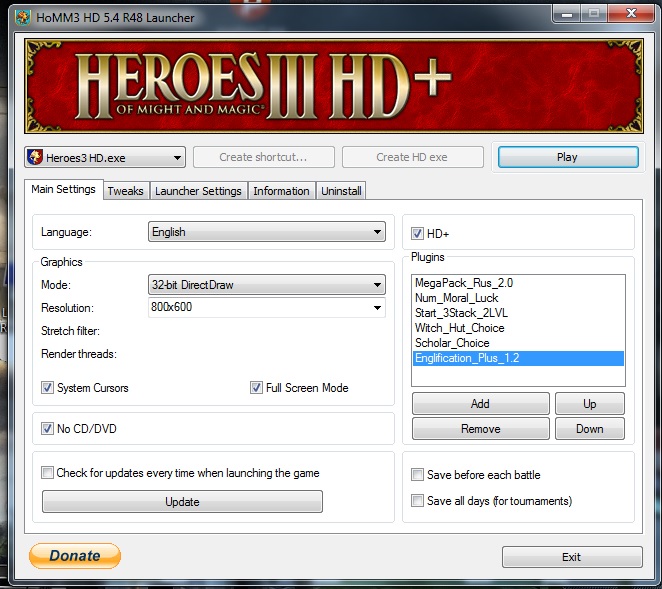Uncheck Full Screen Mode
Viewport: 662px width, 589px height.
coord(256,388)
